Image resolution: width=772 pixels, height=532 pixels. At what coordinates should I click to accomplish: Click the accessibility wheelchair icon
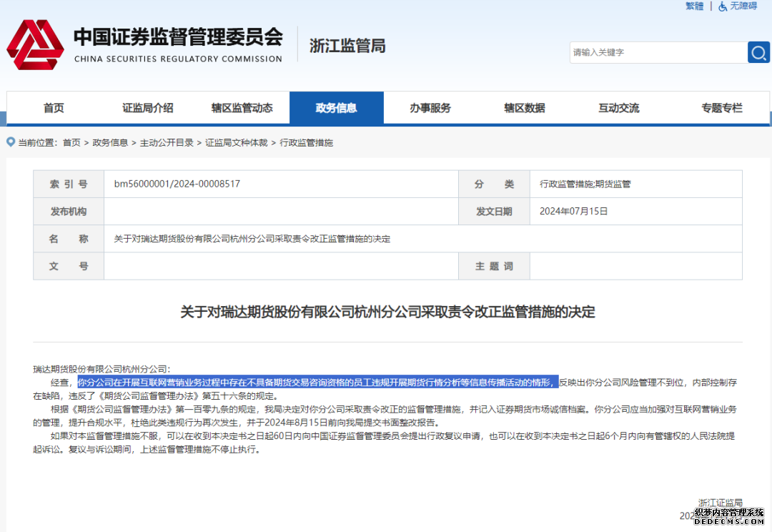coord(722,6)
